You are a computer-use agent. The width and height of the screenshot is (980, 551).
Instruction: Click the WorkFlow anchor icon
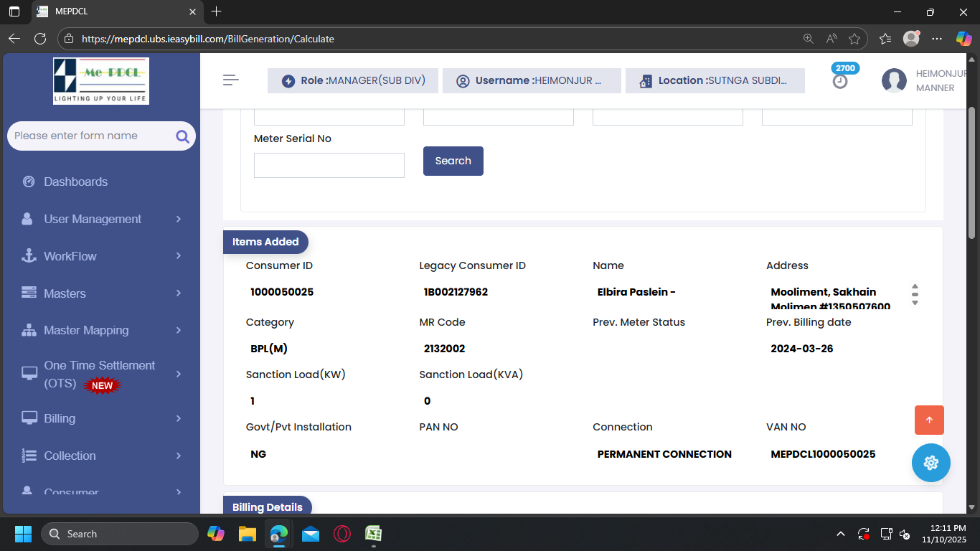pos(29,256)
